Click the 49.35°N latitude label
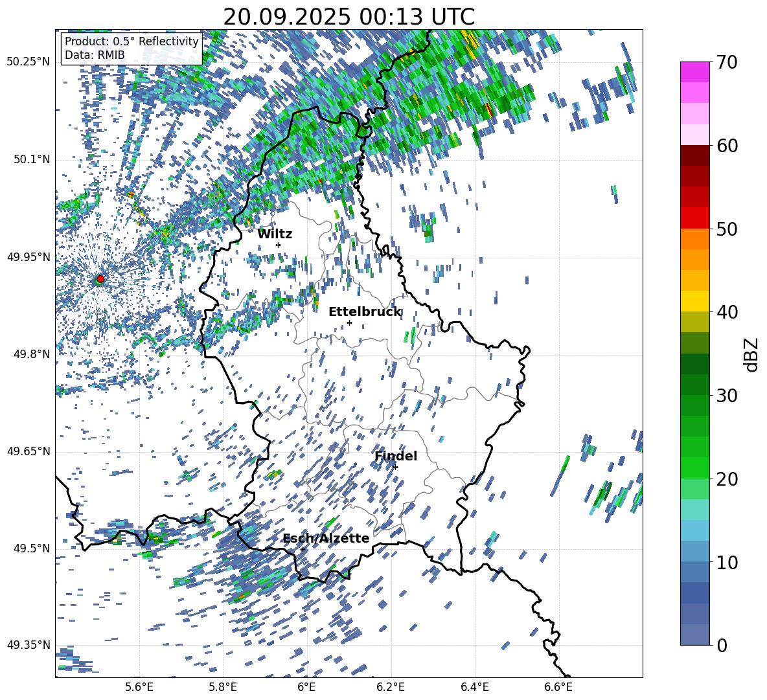This screenshot has width=767, height=700. [x=29, y=645]
